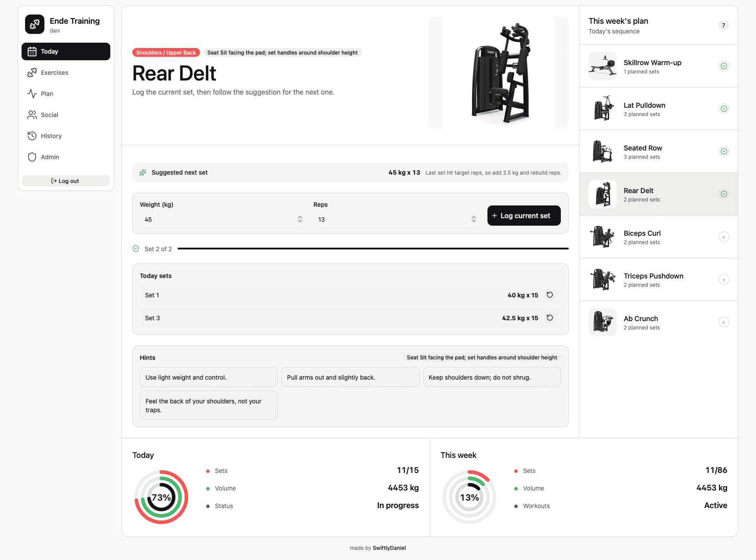Click the hint about feeling back of shoulders
The height and width of the screenshot is (560, 756).
(209, 405)
